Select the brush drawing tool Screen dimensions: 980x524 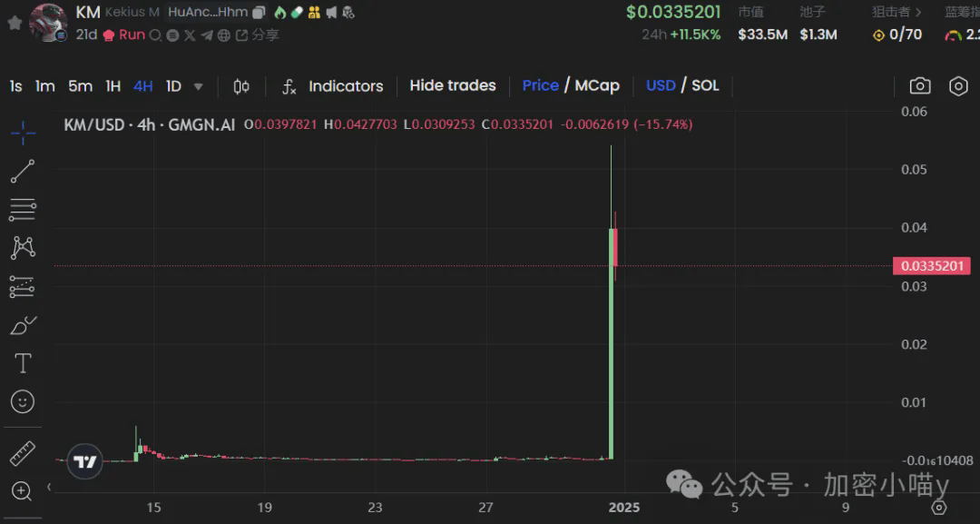(x=23, y=325)
